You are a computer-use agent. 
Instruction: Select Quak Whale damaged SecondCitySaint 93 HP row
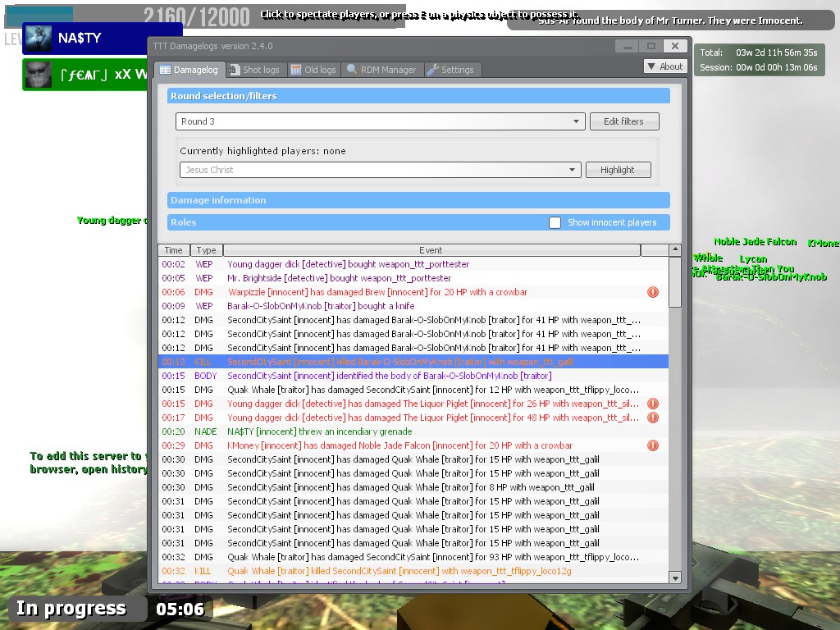(x=413, y=557)
